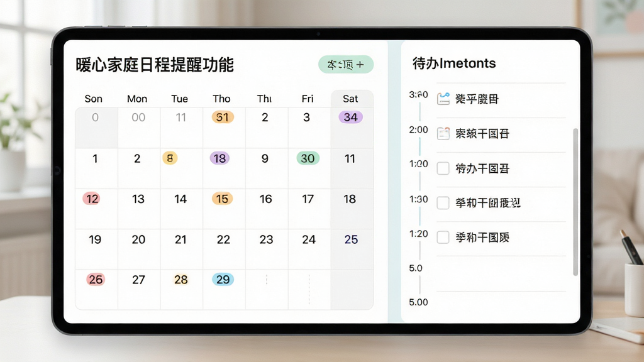Choose date 17 in the calendar
This screenshot has width=644, height=362.
pos(308,199)
